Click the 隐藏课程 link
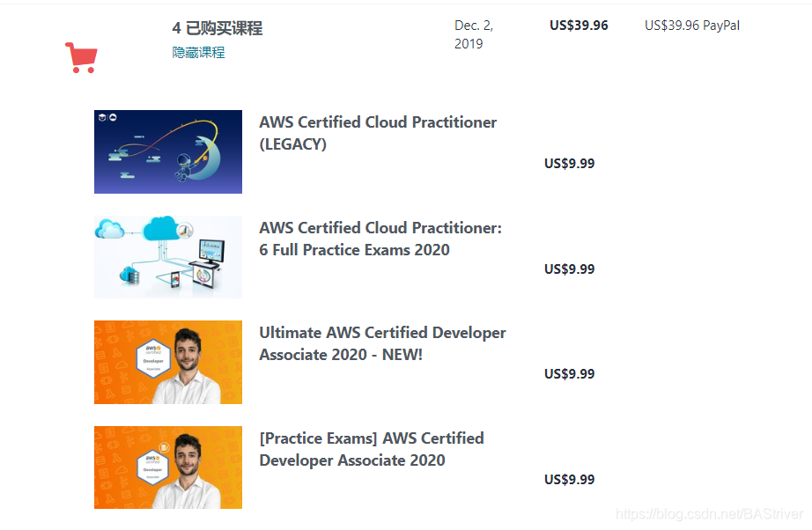Screen dimensions: 812x530 point(198,52)
